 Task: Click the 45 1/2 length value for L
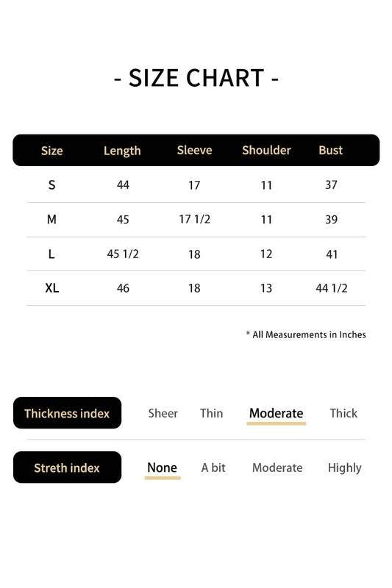coord(123,254)
